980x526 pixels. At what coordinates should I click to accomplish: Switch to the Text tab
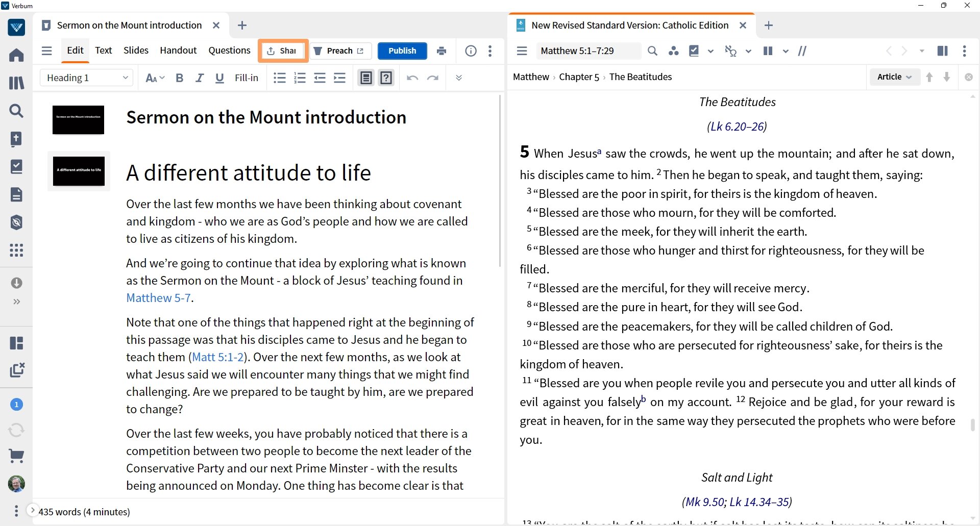(x=103, y=51)
